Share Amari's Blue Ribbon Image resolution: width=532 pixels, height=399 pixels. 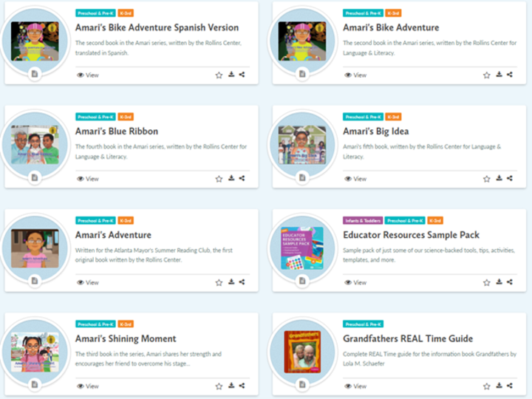pyautogui.click(x=242, y=178)
